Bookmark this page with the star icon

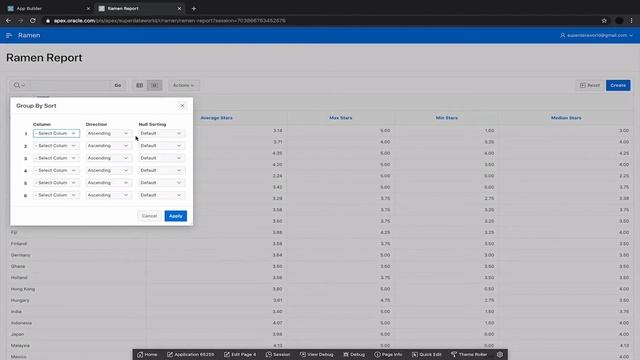coord(604,20)
